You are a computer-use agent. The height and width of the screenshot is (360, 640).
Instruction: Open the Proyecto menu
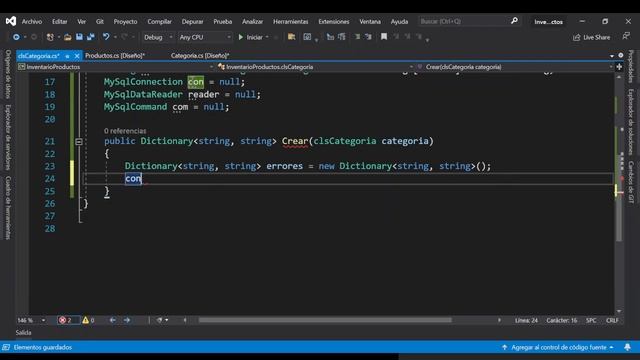125,22
